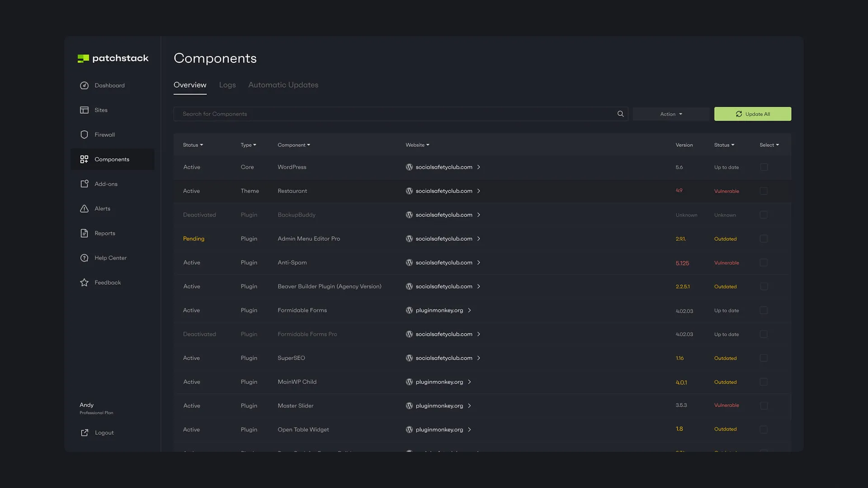Click WordPress logo icon in Open Table Widget row
The image size is (868, 488).
[409, 430]
